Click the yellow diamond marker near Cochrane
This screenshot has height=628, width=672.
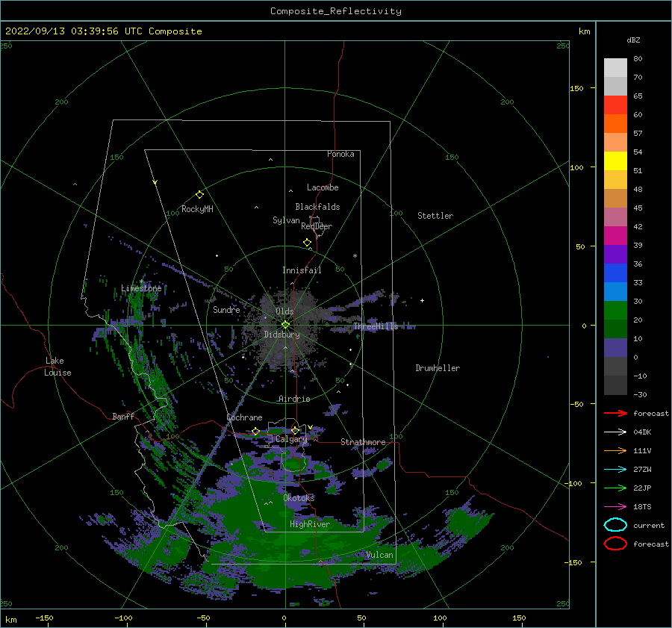(255, 431)
